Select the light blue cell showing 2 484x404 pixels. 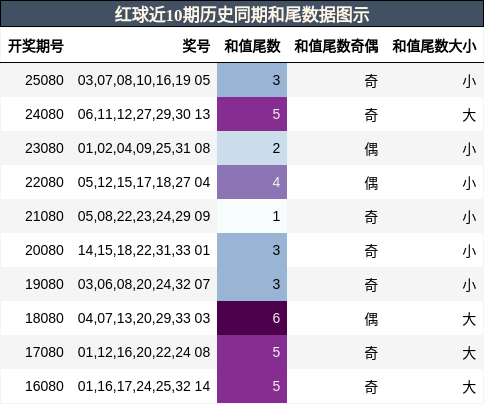pos(252,148)
